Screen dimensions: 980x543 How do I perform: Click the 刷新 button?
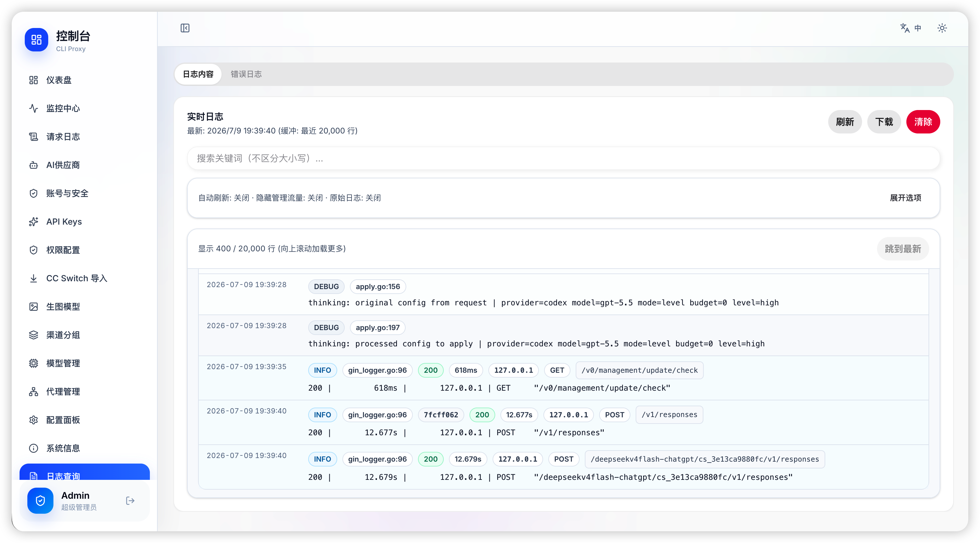(844, 122)
